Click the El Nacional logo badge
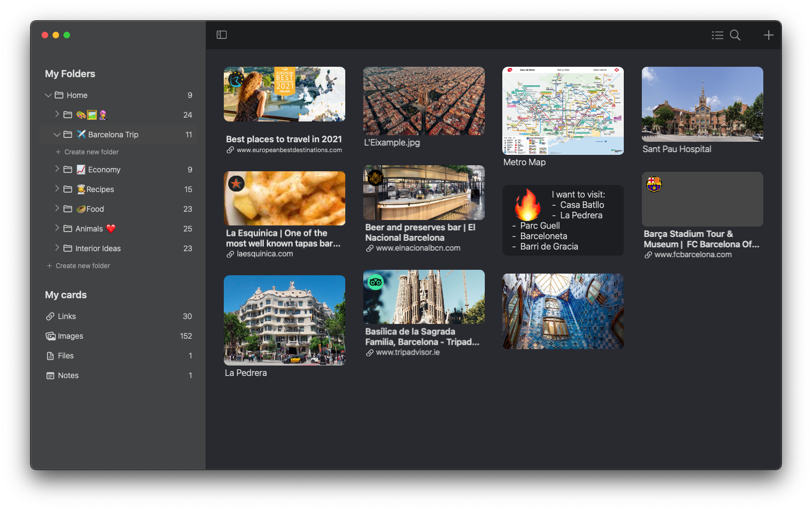 pos(375,177)
